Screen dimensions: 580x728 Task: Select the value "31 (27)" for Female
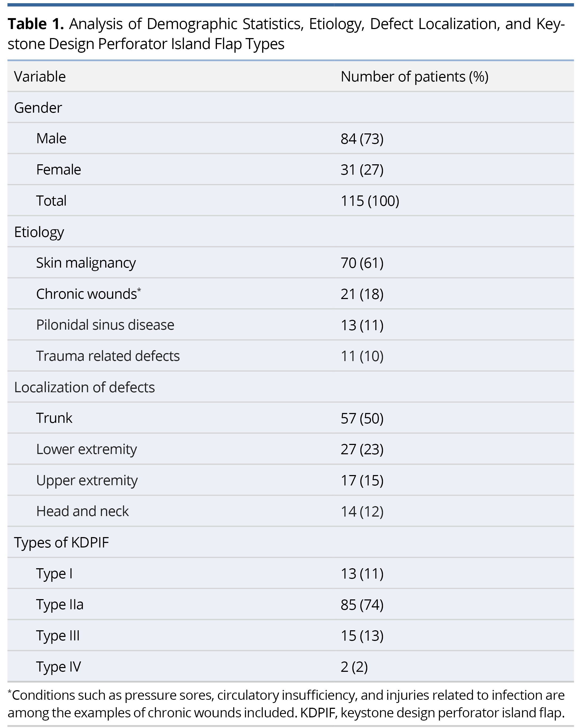pos(362,170)
